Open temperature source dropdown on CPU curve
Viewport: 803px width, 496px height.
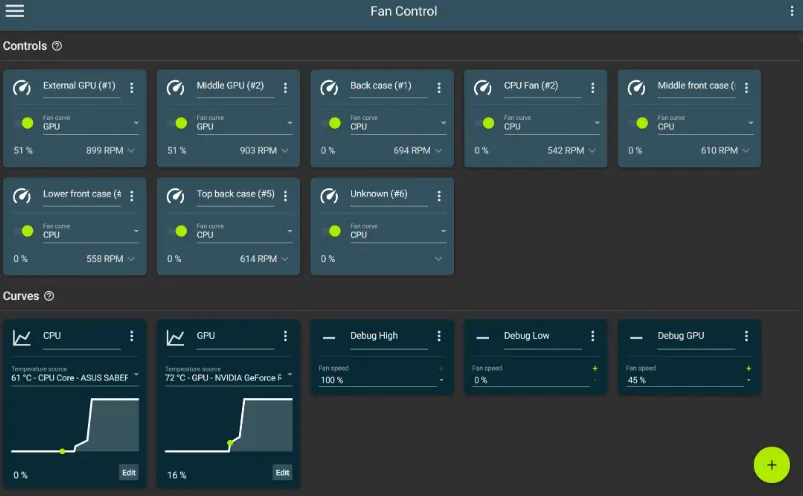click(75, 375)
